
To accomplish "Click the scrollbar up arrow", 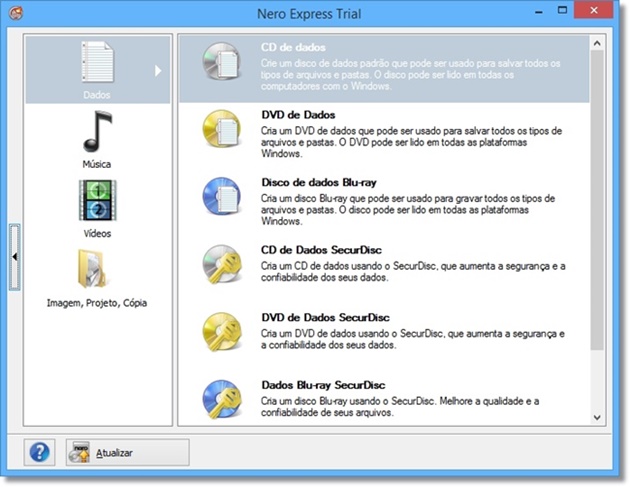I will (x=597, y=43).
